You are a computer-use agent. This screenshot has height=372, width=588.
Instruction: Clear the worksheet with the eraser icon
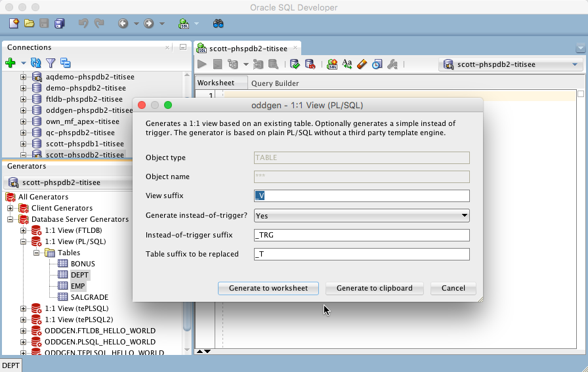click(362, 64)
